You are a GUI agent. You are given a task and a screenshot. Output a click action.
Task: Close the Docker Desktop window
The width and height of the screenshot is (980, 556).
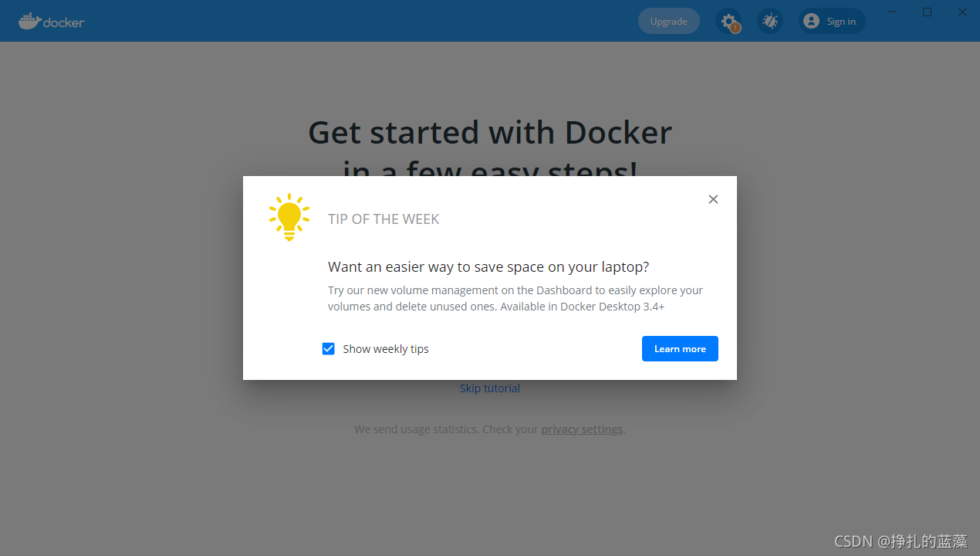pyautogui.click(x=962, y=12)
